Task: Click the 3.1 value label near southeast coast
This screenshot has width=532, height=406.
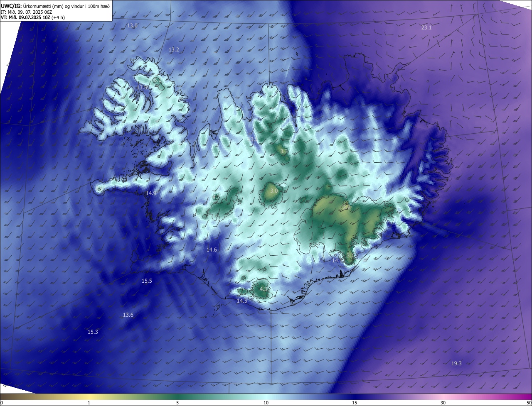Action: coord(350,255)
